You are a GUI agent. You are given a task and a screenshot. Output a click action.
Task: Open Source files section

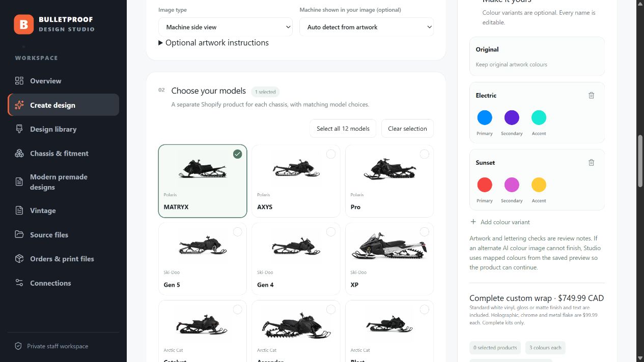(63, 235)
